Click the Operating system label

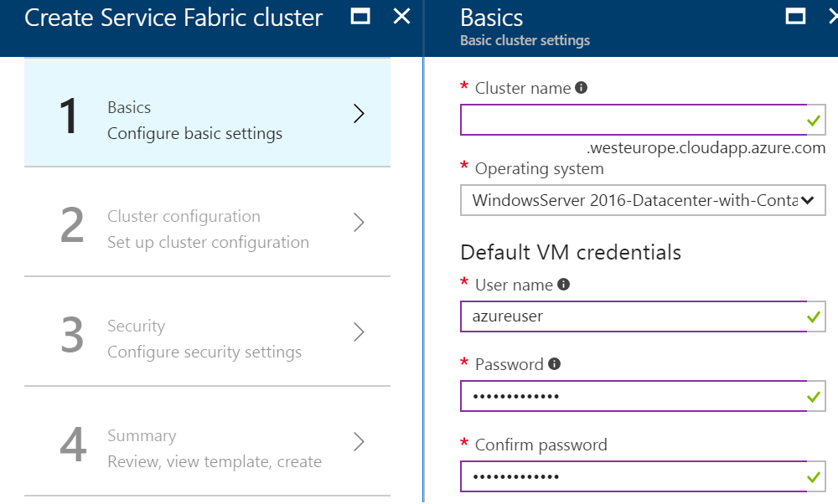click(x=539, y=169)
